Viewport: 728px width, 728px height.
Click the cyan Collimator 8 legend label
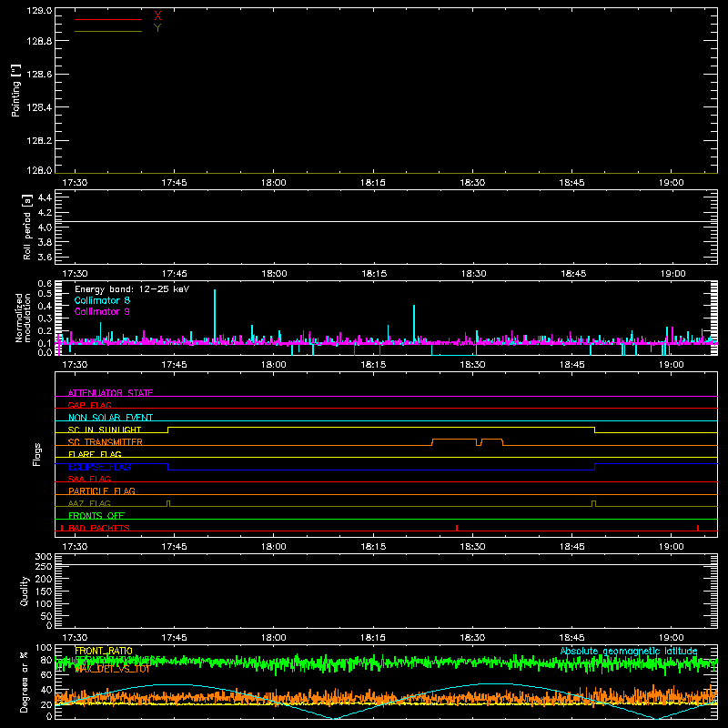point(102,300)
